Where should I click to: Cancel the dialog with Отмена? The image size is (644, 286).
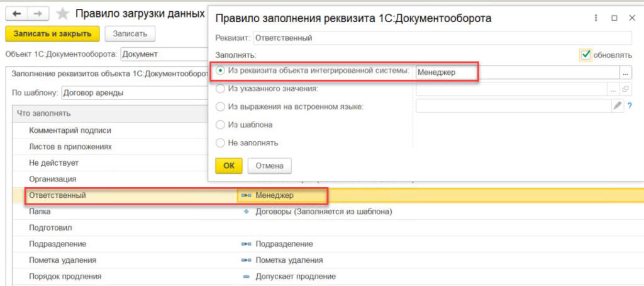tap(269, 166)
